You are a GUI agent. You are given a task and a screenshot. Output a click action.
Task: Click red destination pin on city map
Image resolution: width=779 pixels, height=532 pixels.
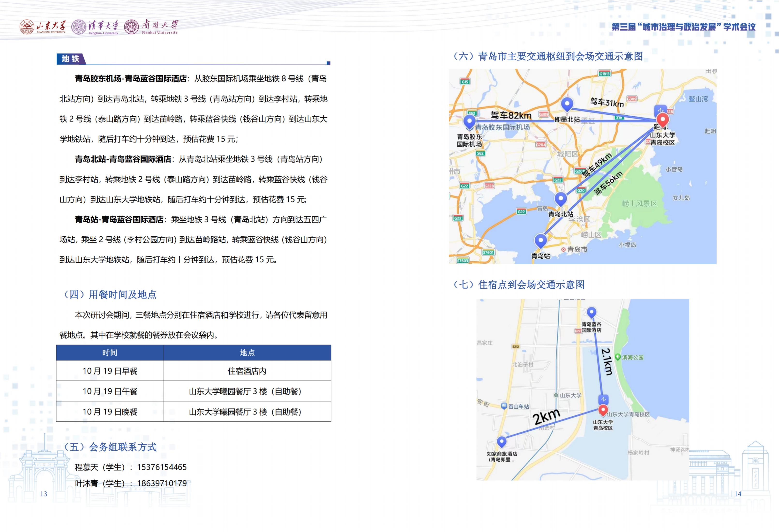coord(662,119)
